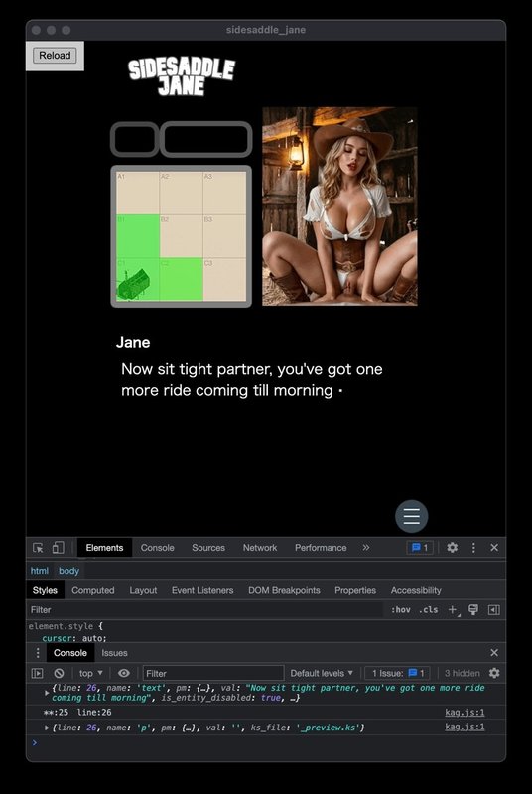
Task: Click map cell A2
Action: pos(182,193)
